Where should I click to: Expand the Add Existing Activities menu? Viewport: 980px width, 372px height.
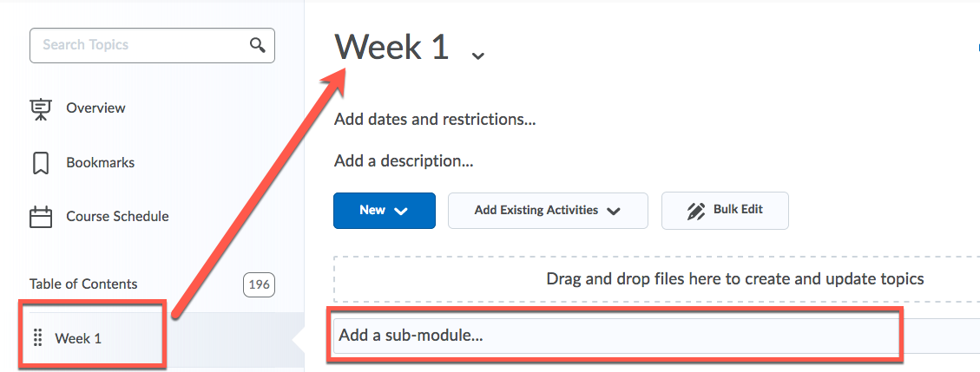coord(547,210)
